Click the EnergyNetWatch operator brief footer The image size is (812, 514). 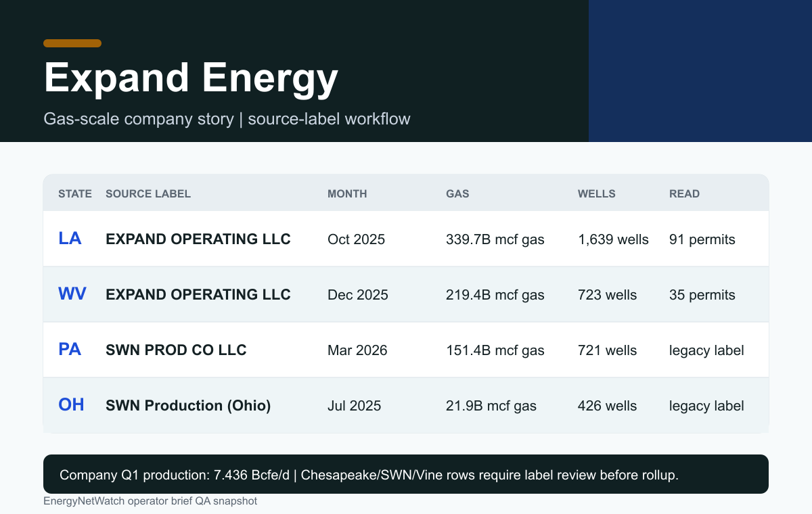point(150,501)
